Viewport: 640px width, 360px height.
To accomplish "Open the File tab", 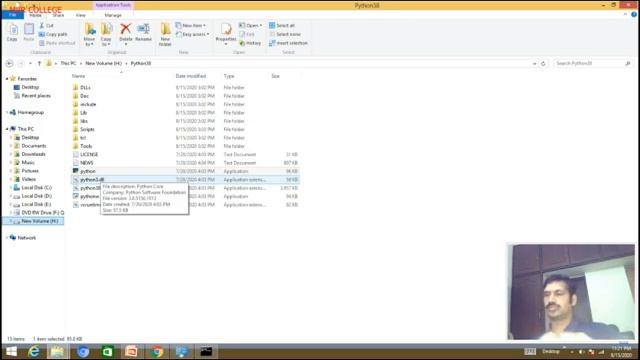I will (x=13, y=15).
